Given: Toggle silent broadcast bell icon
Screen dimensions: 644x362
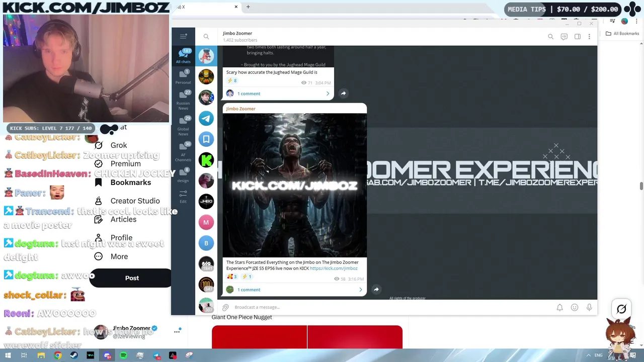Looking at the screenshot, I should 559,307.
